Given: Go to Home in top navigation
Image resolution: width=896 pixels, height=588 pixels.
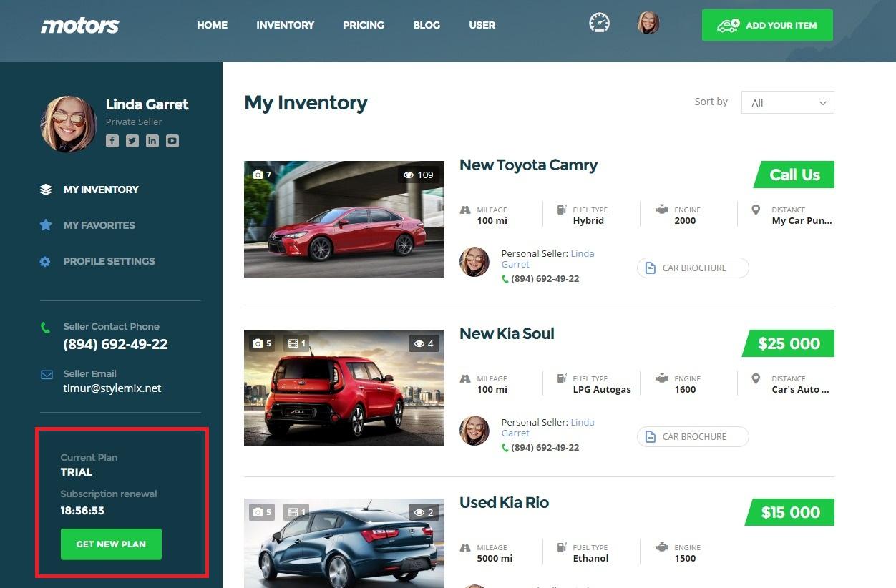Looking at the screenshot, I should pyautogui.click(x=212, y=25).
